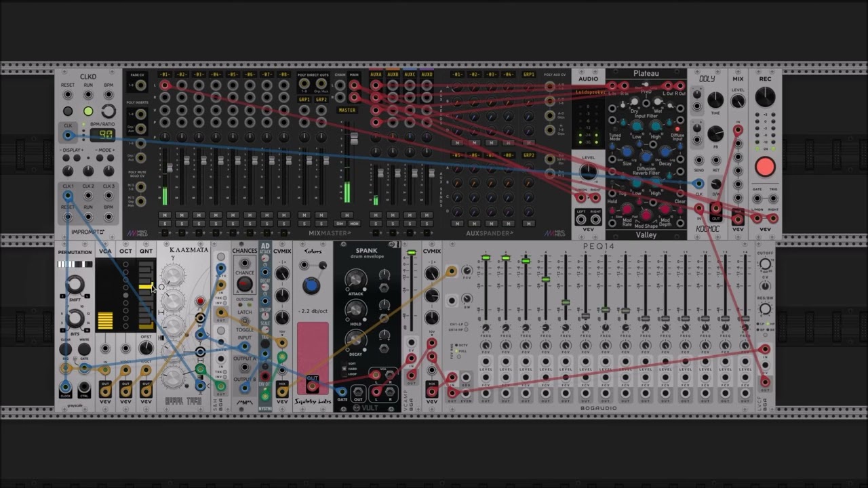
Task: Click the DDLY RET jack
Action: click(x=717, y=161)
